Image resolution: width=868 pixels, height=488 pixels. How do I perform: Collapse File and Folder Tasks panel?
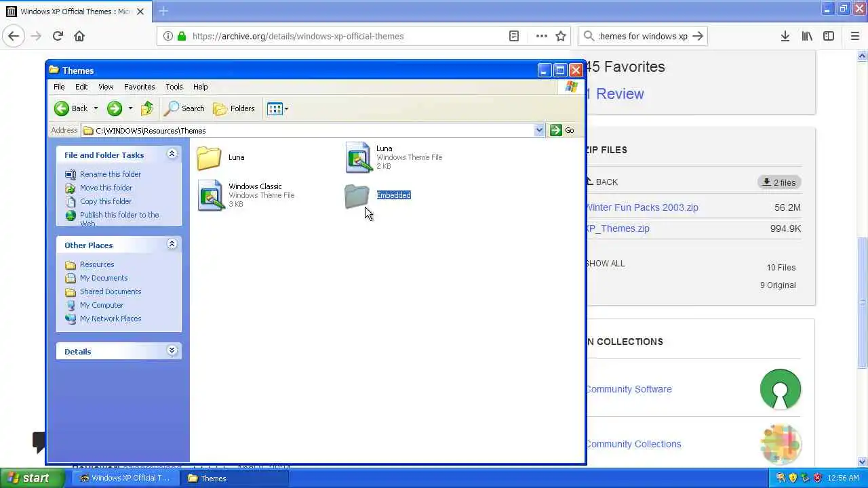click(172, 155)
